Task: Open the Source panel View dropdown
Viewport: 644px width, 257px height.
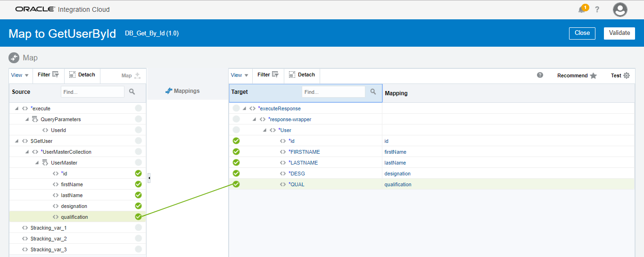Action: pyautogui.click(x=20, y=75)
